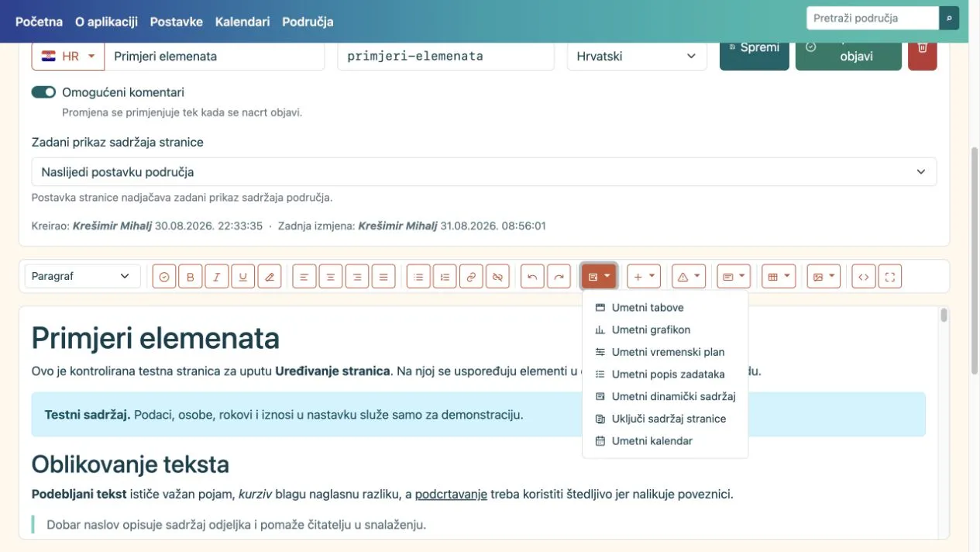Click the Primjeri elemenata heading in editor
The height and width of the screenshot is (552, 980).
click(155, 339)
